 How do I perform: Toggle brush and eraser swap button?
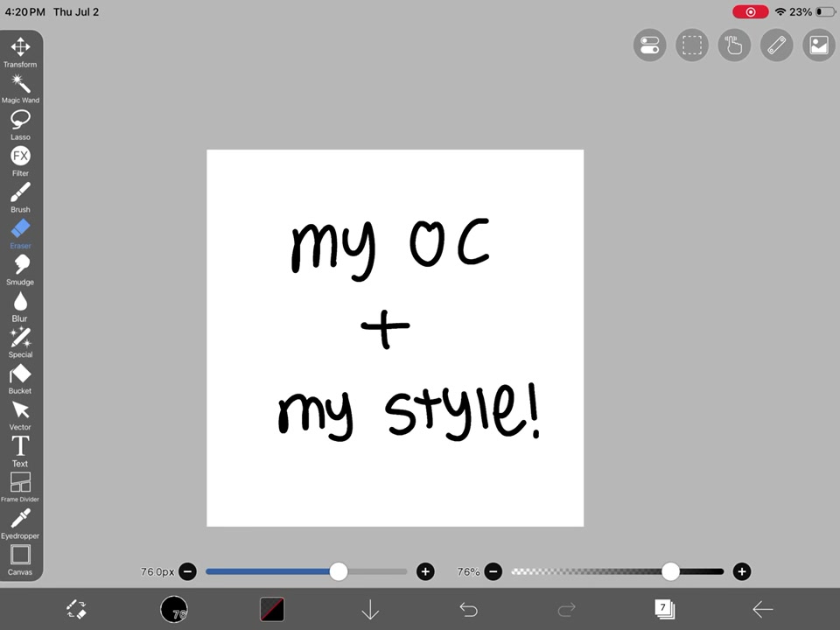click(75, 610)
